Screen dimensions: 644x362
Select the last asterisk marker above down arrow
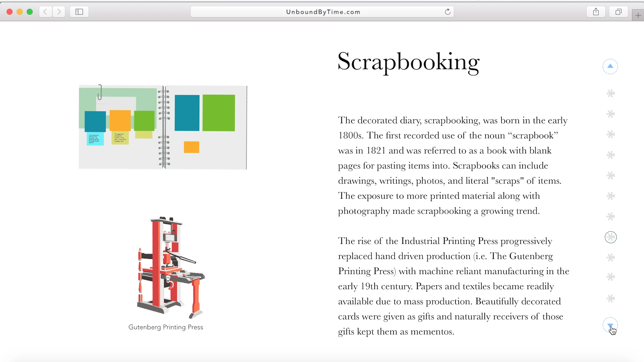(611, 298)
